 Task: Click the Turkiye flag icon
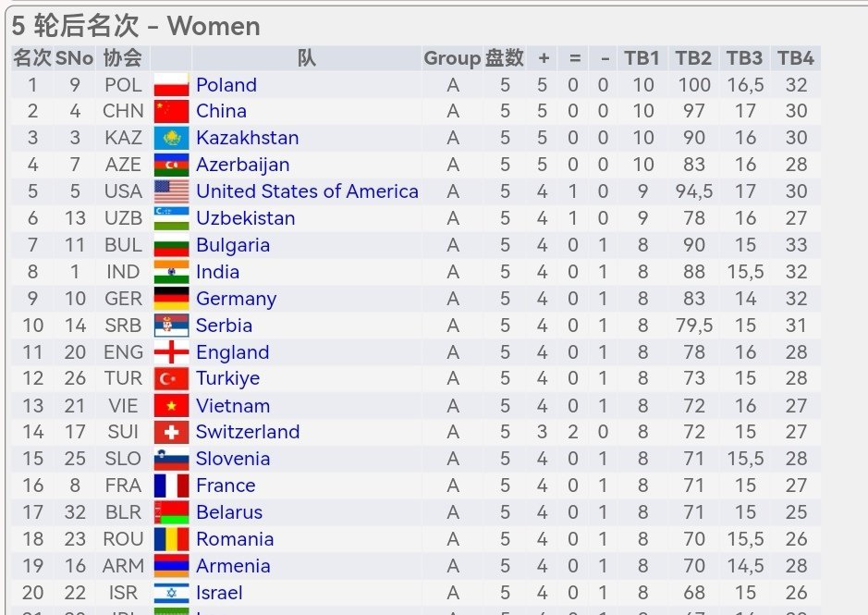point(171,379)
